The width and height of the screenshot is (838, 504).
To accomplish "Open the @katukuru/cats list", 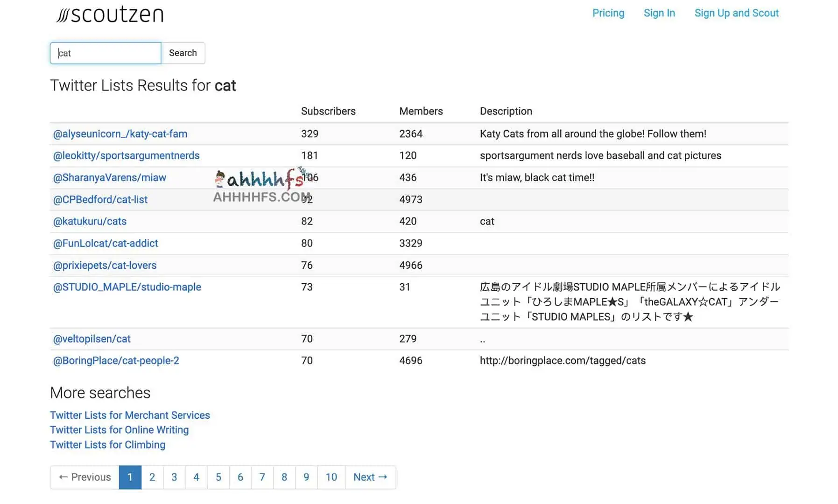I will pyautogui.click(x=90, y=222).
